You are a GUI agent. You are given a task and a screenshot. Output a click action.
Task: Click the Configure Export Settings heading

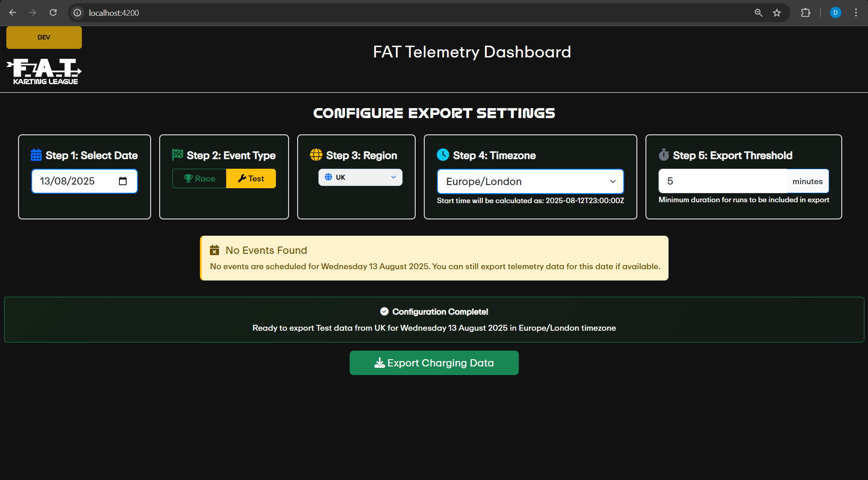point(434,113)
